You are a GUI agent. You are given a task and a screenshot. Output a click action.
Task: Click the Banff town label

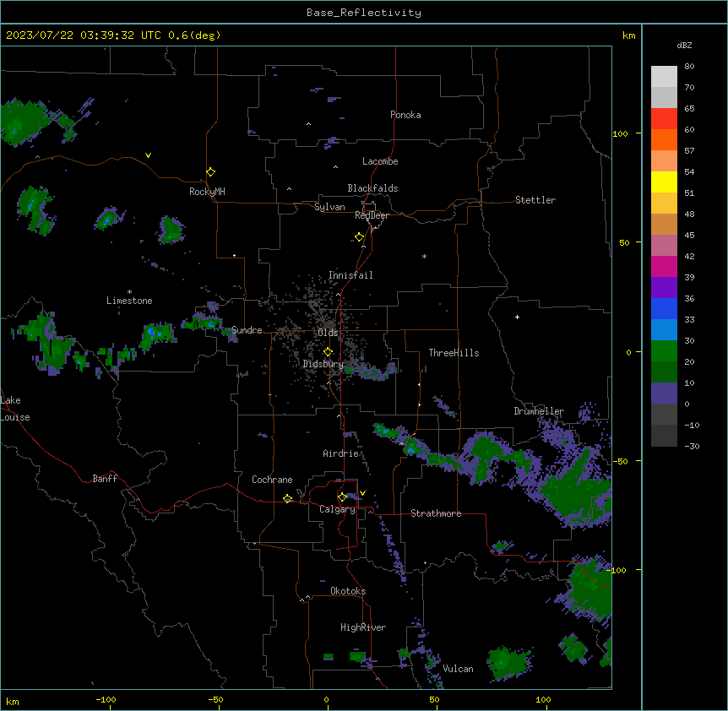pos(105,479)
